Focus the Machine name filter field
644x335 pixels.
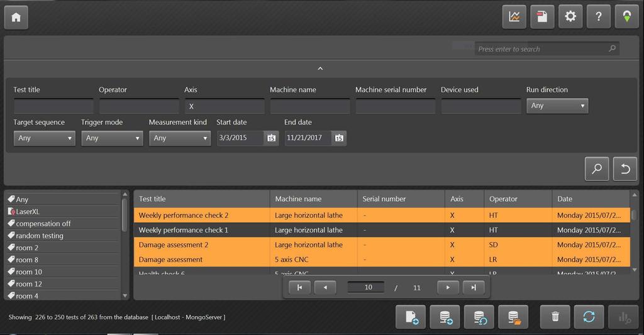[x=310, y=106]
